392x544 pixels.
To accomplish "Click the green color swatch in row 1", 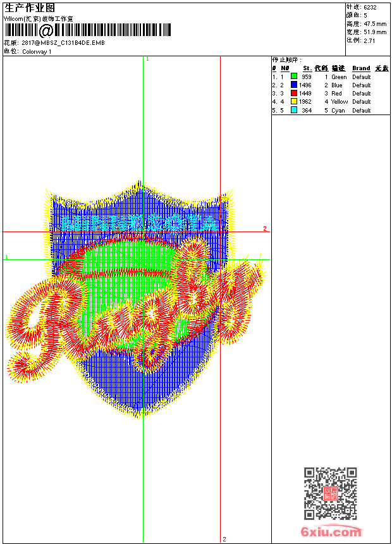I will click(x=294, y=77).
